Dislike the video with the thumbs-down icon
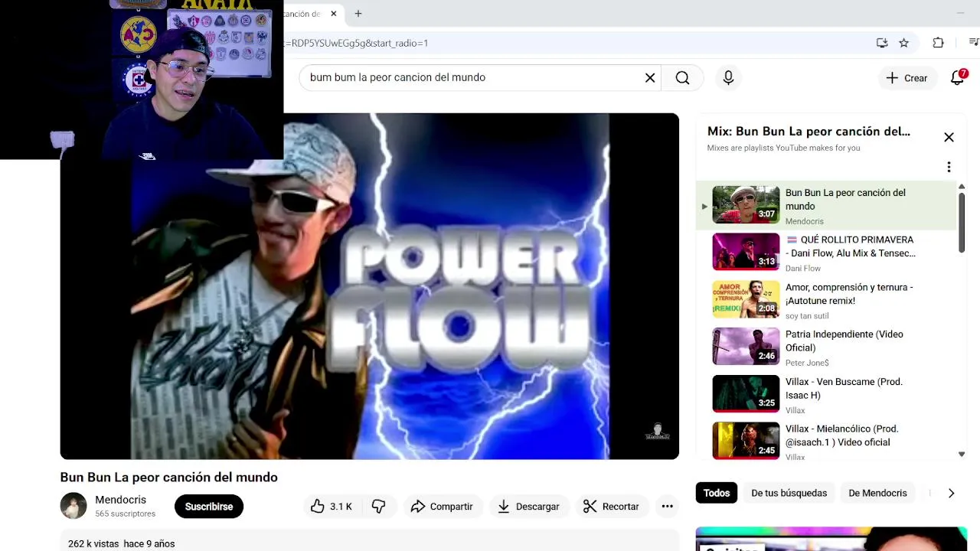980x551 pixels. (379, 507)
